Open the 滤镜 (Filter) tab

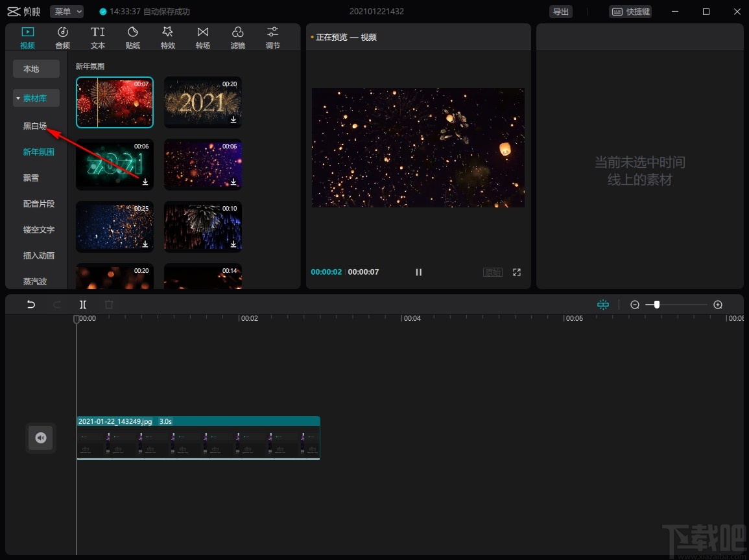point(238,38)
